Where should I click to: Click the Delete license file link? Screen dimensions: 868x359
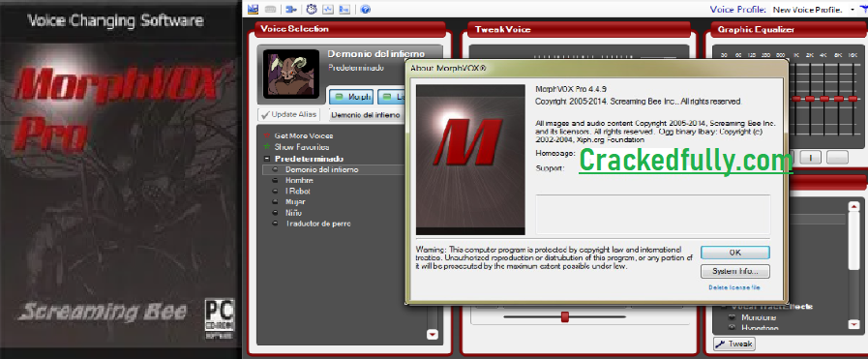pos(734,287)
